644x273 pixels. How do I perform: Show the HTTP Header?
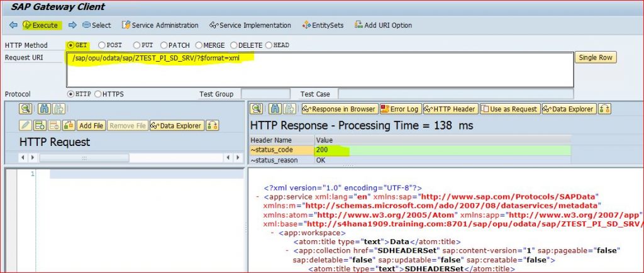450,109
